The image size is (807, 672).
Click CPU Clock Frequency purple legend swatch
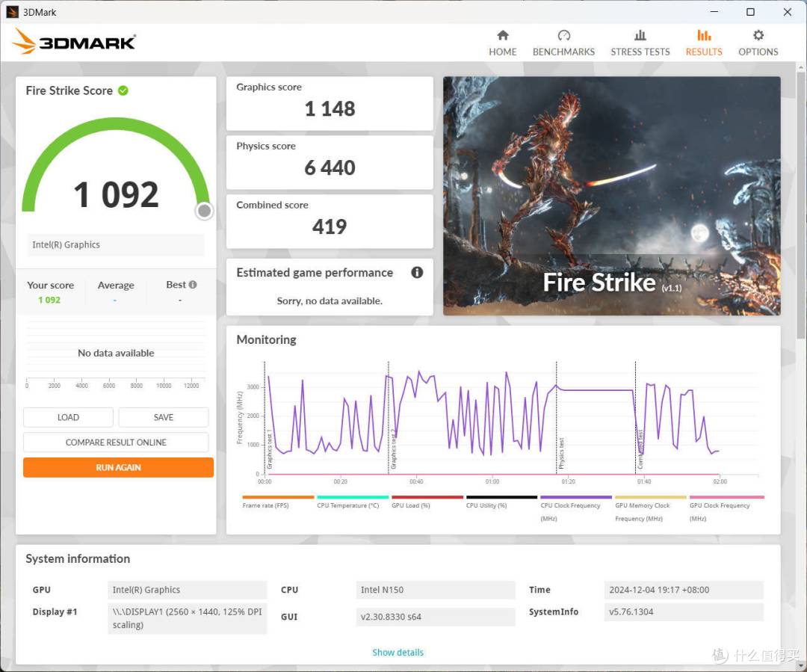pyautogui.click(x=575, y=497)
